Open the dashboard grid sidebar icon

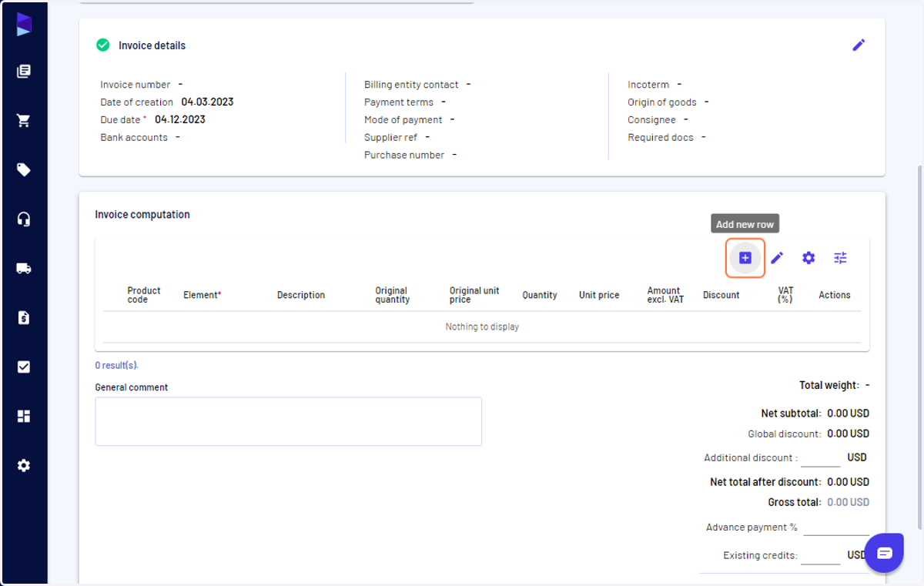24,417
